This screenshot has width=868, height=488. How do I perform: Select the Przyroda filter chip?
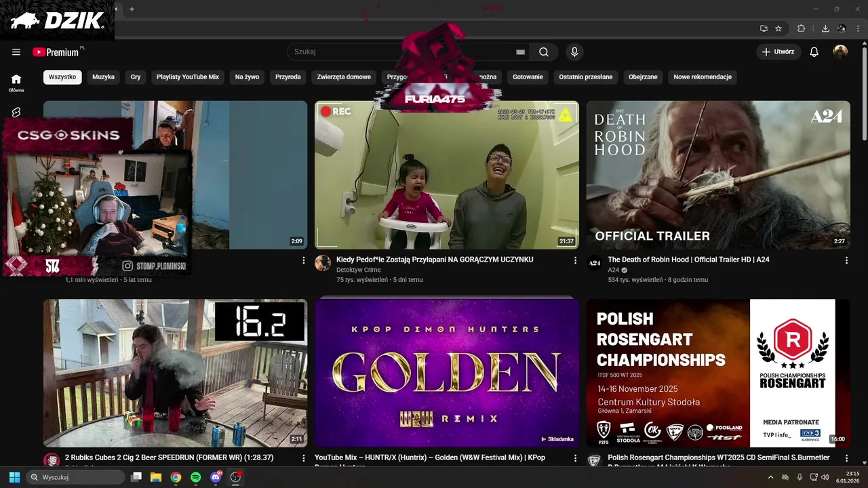click(288, 77)
